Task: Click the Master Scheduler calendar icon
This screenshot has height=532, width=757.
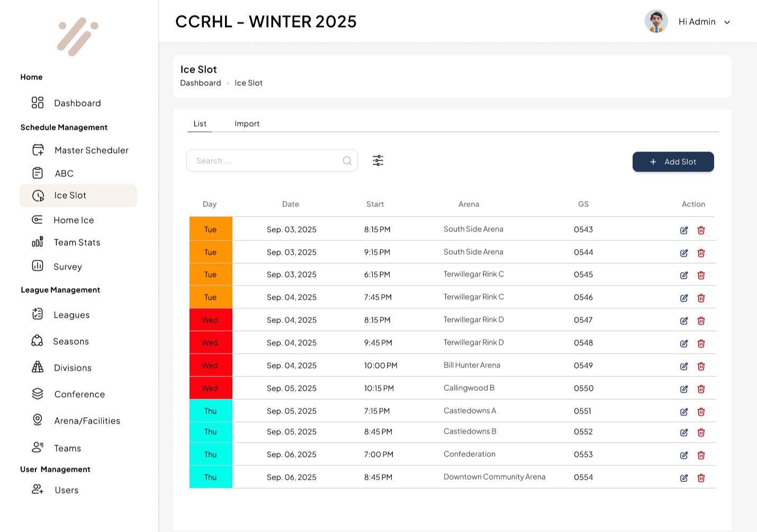Action: tap(38, 150)
